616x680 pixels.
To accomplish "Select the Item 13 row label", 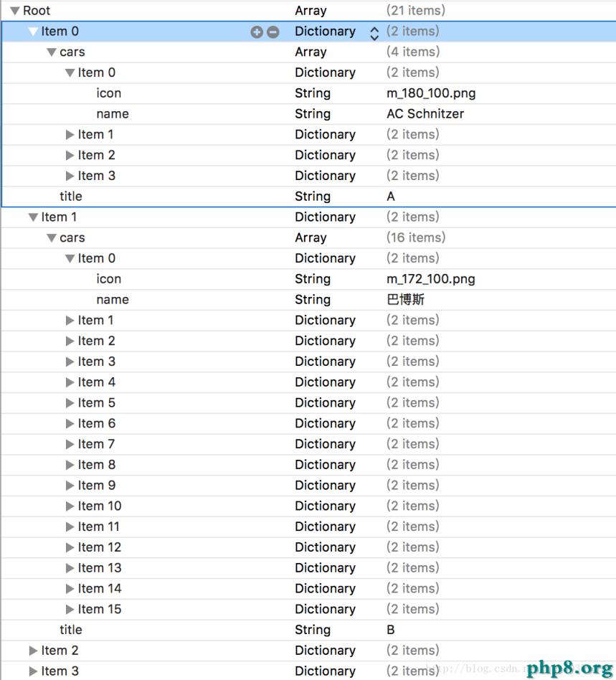I will [x=99, y=568].
